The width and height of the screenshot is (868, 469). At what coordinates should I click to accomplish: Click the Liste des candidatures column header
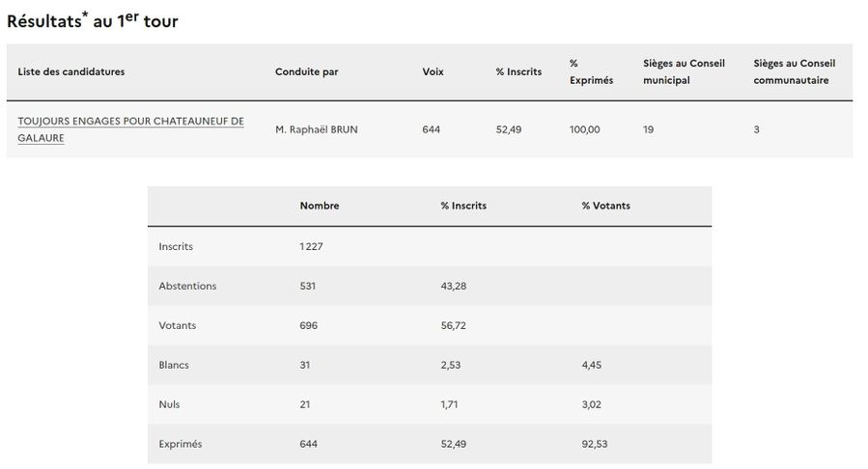click(71, 72)
